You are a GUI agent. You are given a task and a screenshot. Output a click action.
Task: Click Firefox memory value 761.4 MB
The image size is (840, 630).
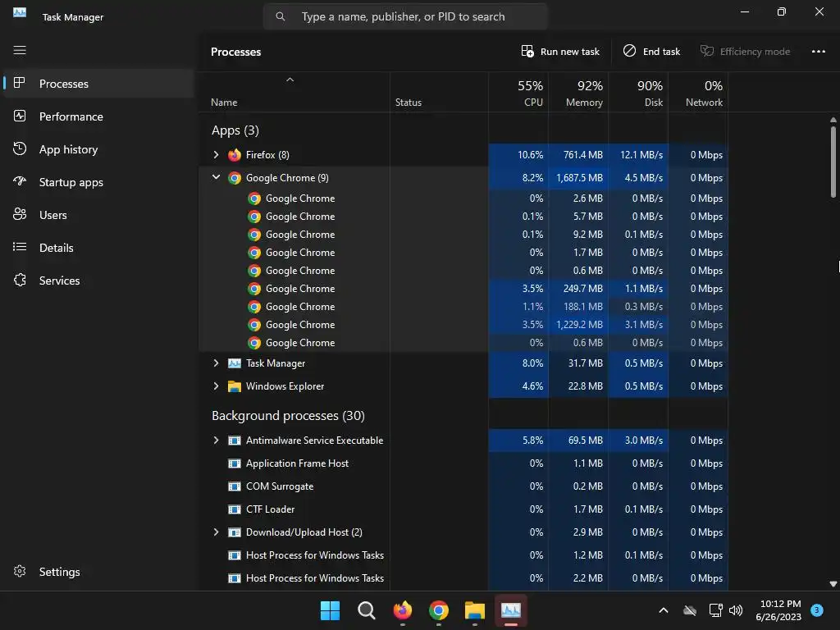pyautogui.click(x=583, y=155)
